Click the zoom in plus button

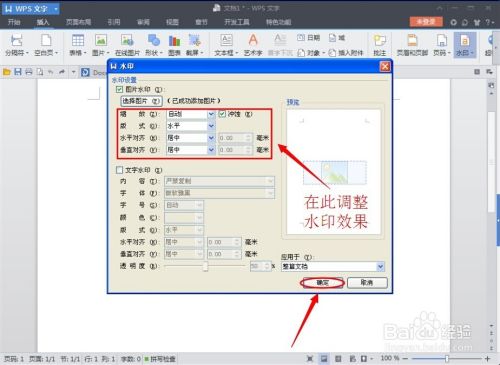488,359
